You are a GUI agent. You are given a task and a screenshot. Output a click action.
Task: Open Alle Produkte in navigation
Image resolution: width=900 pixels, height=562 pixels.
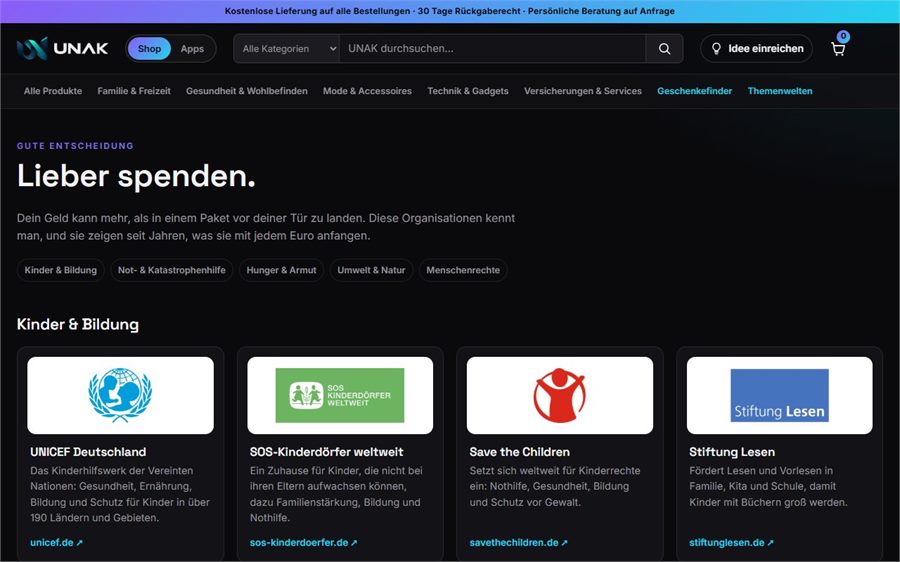[x=53, y=91]
